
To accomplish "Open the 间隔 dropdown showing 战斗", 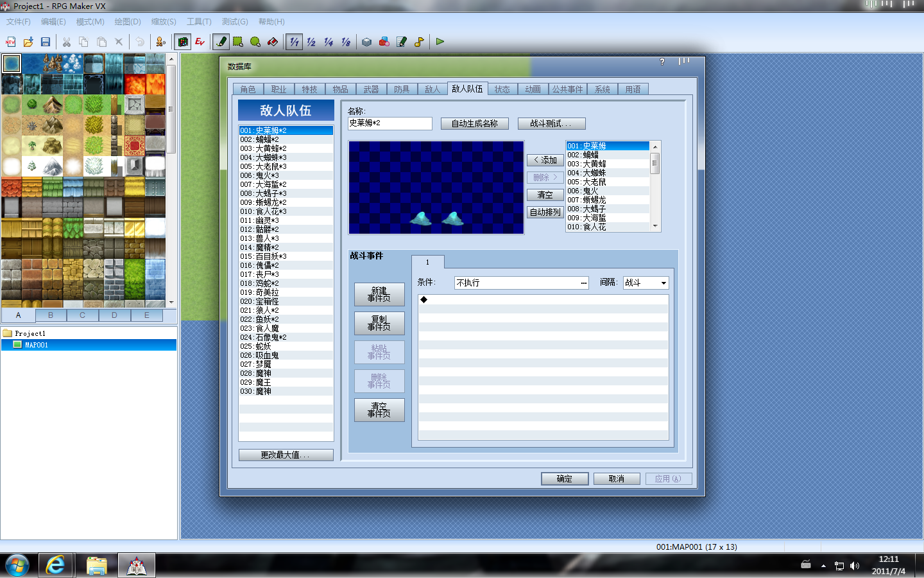I will (646, 283).
